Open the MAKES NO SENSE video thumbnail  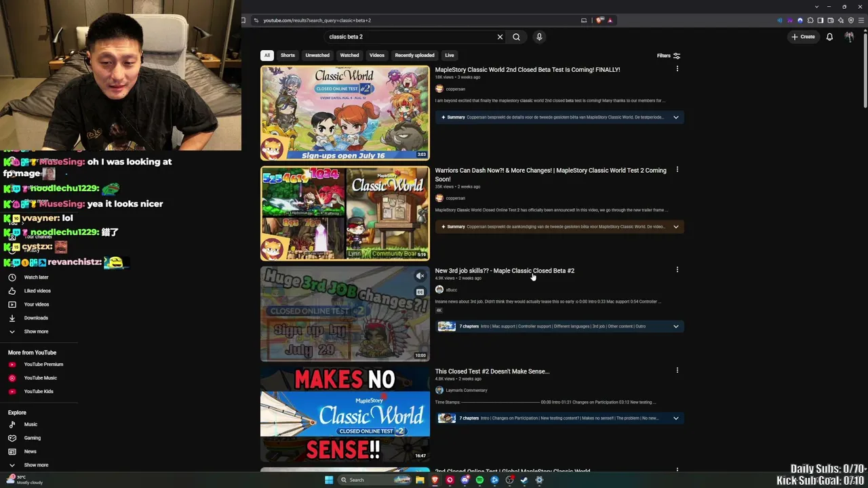click(345, 415)
